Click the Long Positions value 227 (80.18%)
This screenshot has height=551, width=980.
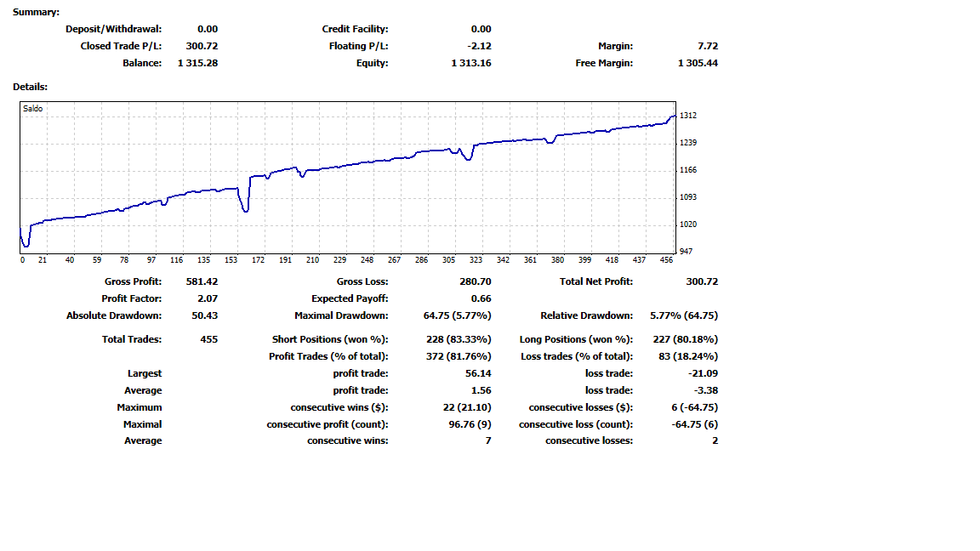(683, 339)
